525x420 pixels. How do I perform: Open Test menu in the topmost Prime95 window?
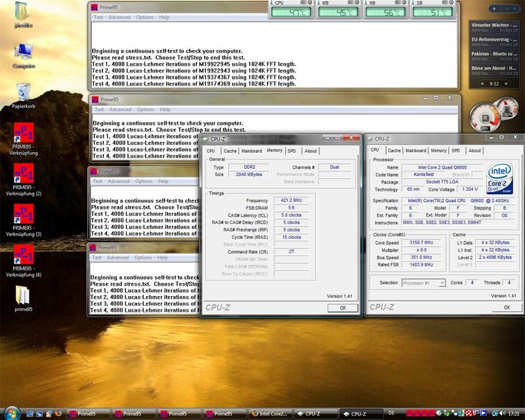tap(98, 17)
